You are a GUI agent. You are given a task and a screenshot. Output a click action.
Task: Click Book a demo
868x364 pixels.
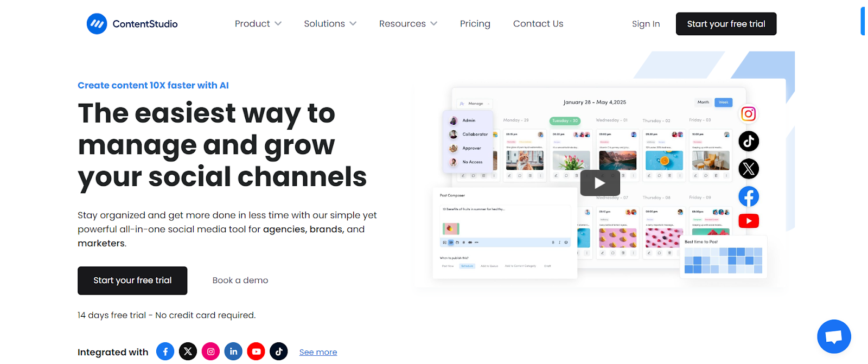coord(240,280)
